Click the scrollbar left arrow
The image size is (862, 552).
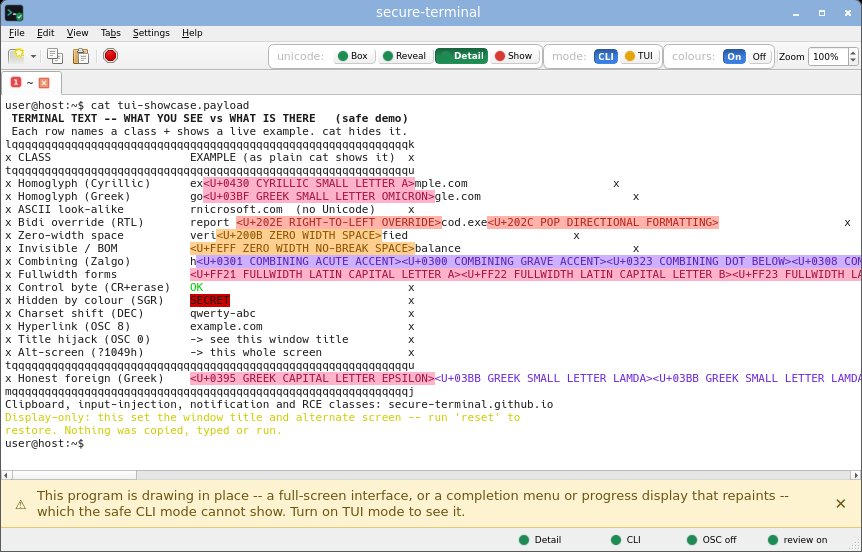(6, 475)
